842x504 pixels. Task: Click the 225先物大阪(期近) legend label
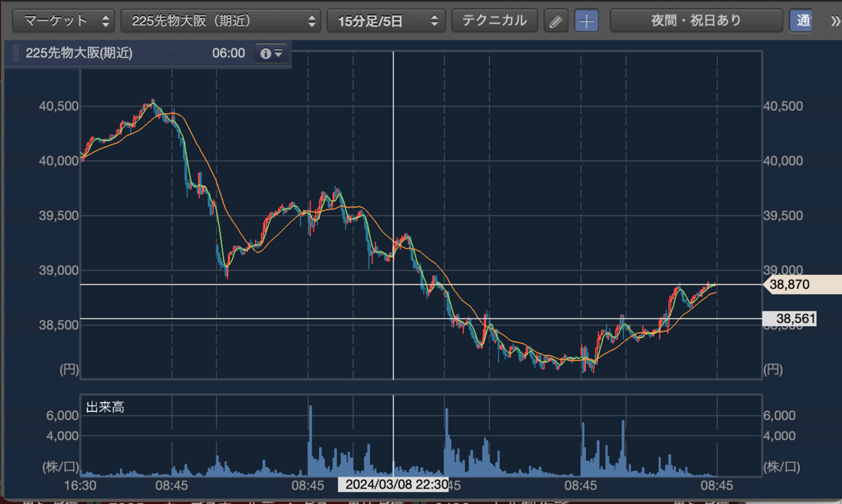point(79,53)
